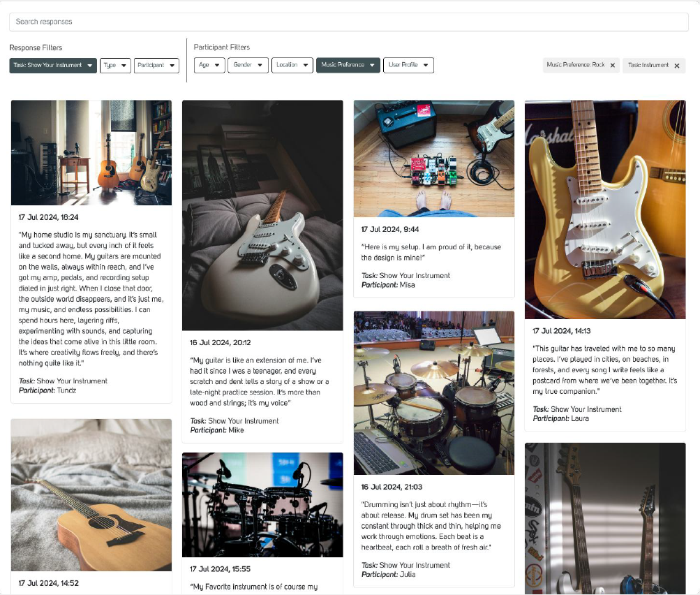Click the timestamp 17 Jul 2024, 18:24
Viewport: 700px width, 595px height.
click(48, 218)
